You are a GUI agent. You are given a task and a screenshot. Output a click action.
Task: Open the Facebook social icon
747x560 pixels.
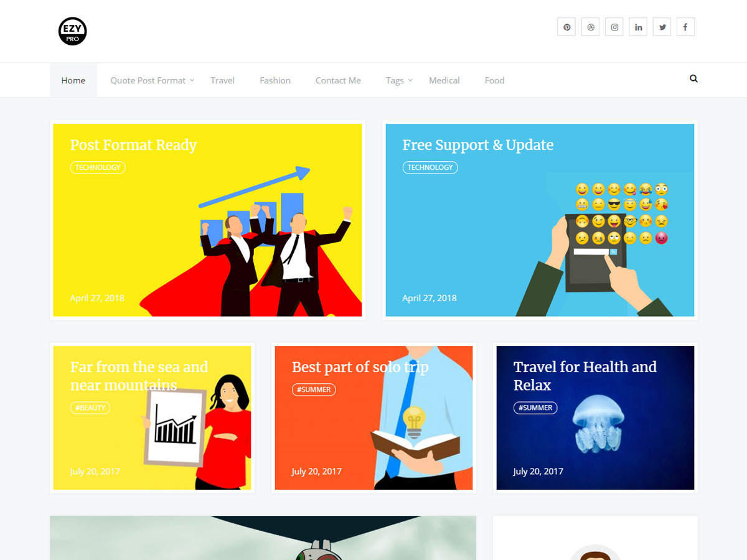coord(685,27)
